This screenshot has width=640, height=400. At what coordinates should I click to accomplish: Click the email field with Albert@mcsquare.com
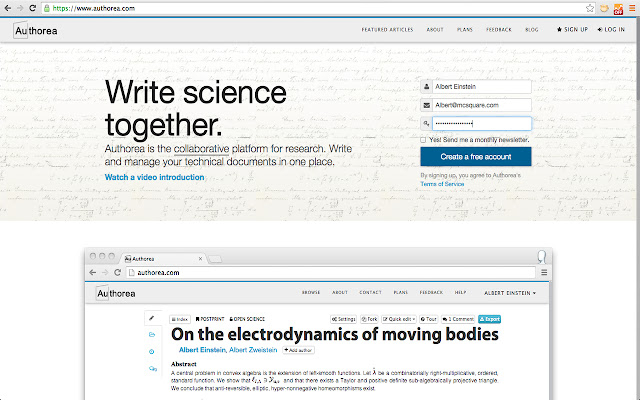click(482, 105)
